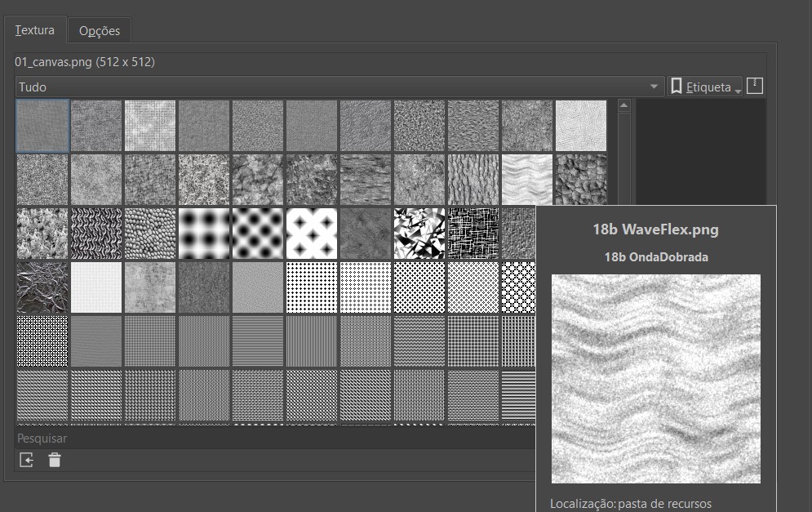This screenshot has width=812, height=512.
Task: Select the light fine-grain paper texture in first row
Action: tap(581, 126)
